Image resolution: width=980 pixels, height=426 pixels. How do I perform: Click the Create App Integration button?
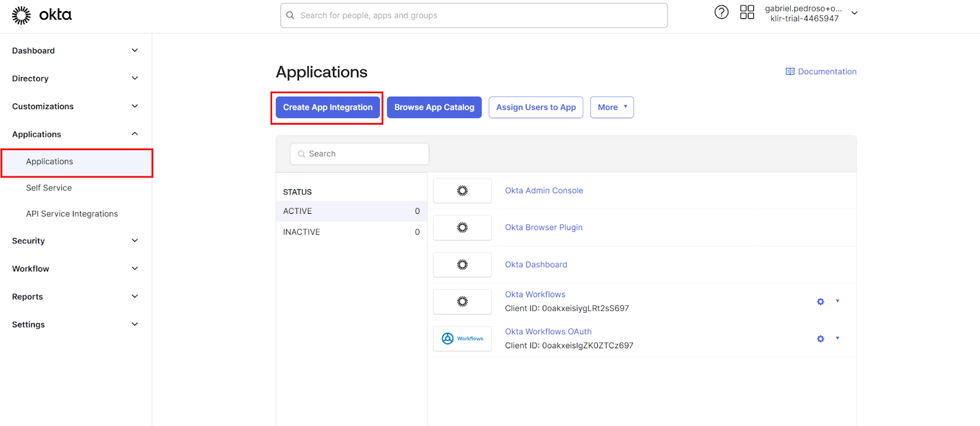click(328, 107)
